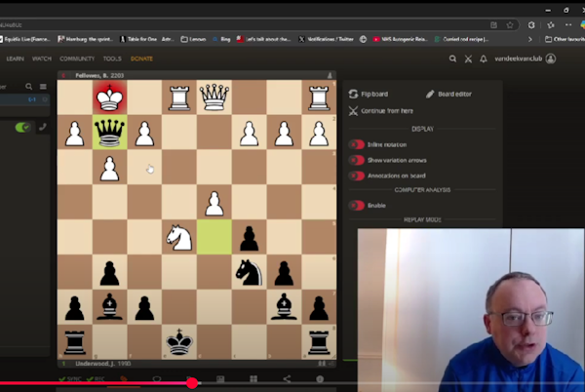585x392 pixels.
Task: Click the webcam video thumbnail
Action: click(471, 310)
